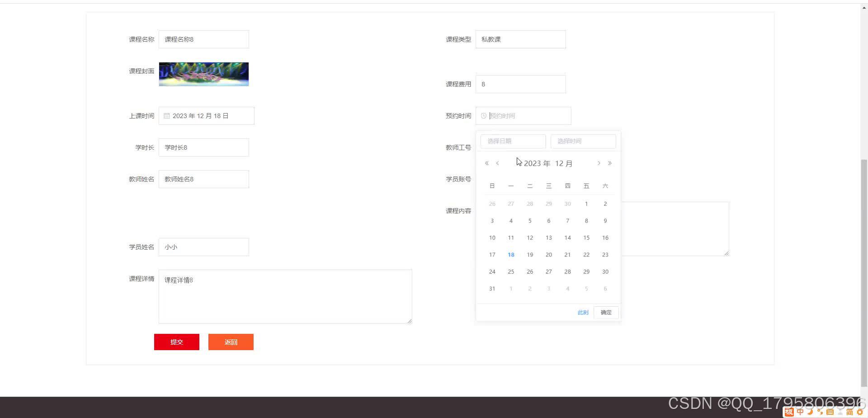Click the 此刻 link in the picker
Viewport: 868px width, 418px height.
(583, 313)
